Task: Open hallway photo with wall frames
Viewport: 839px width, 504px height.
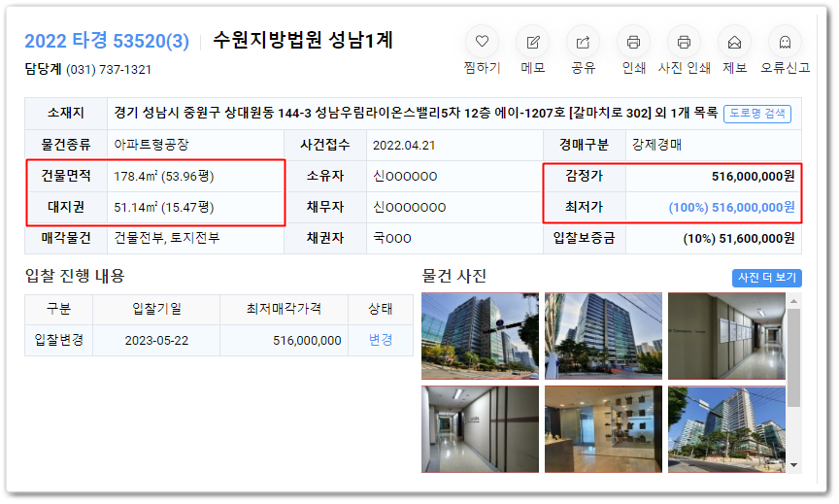Action: click(x=726, y=336)
